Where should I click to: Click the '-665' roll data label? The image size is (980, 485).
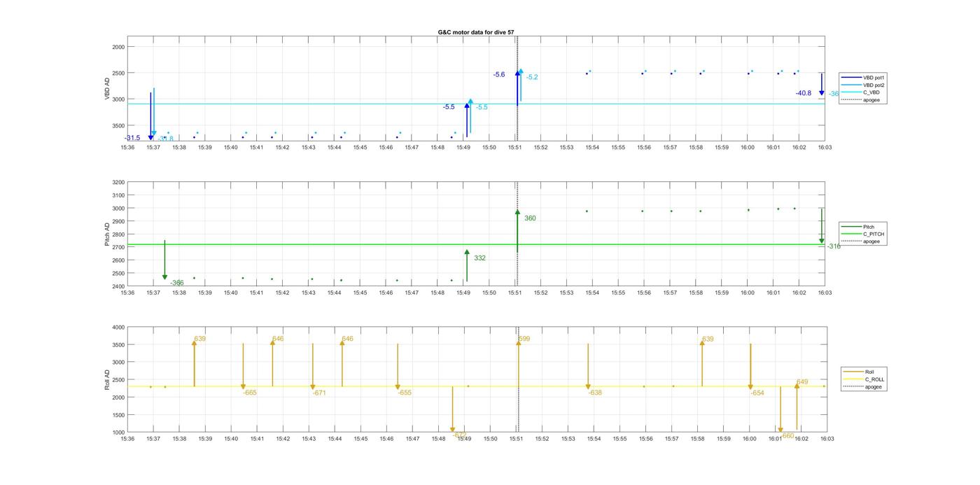tap(250, 393)
